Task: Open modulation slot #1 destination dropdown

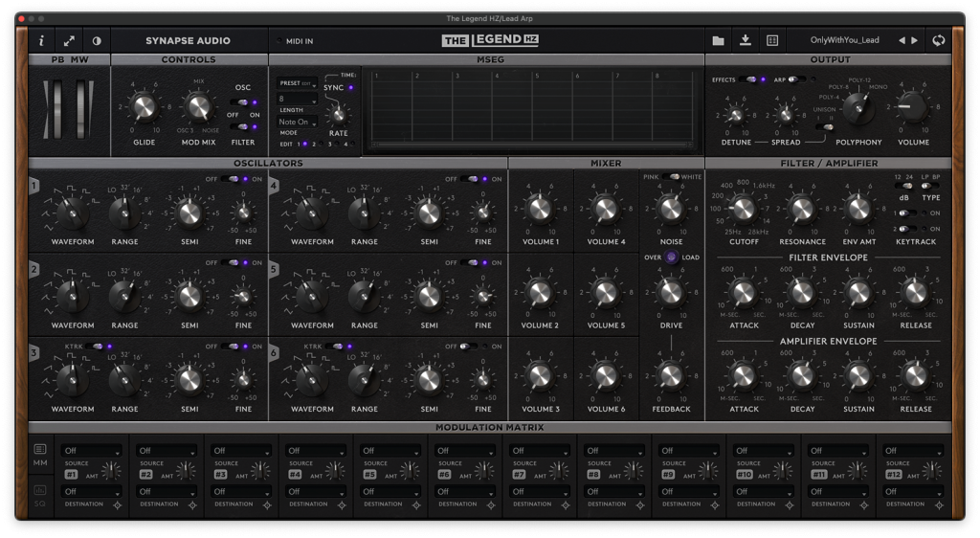Action: point(91,492)
